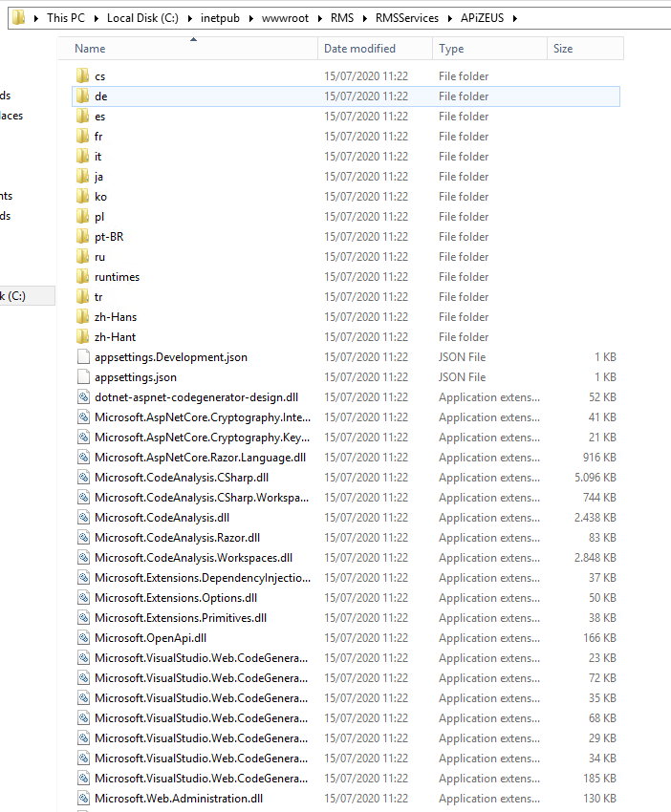Navigate to This PC breadcrumb
Image resolution: width=671 pixels, height=812 pixels.
pyautogui.click(x=66, y=18)
